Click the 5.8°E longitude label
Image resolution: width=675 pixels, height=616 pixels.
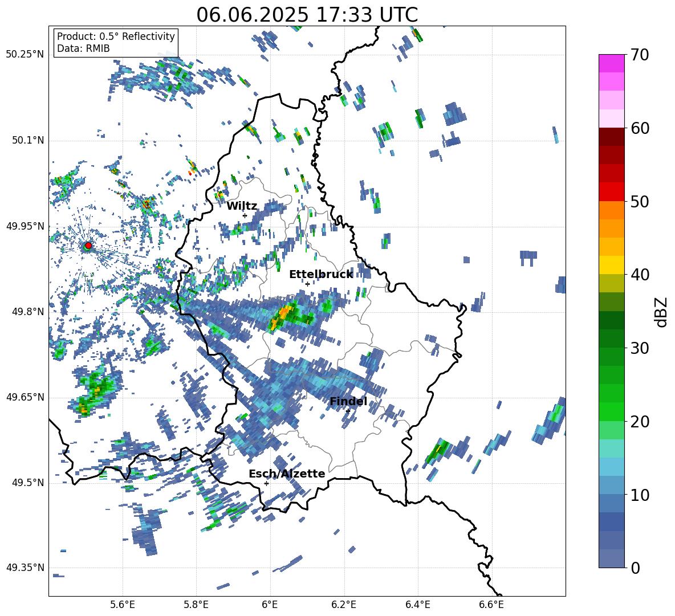click(x=196, y=605)
